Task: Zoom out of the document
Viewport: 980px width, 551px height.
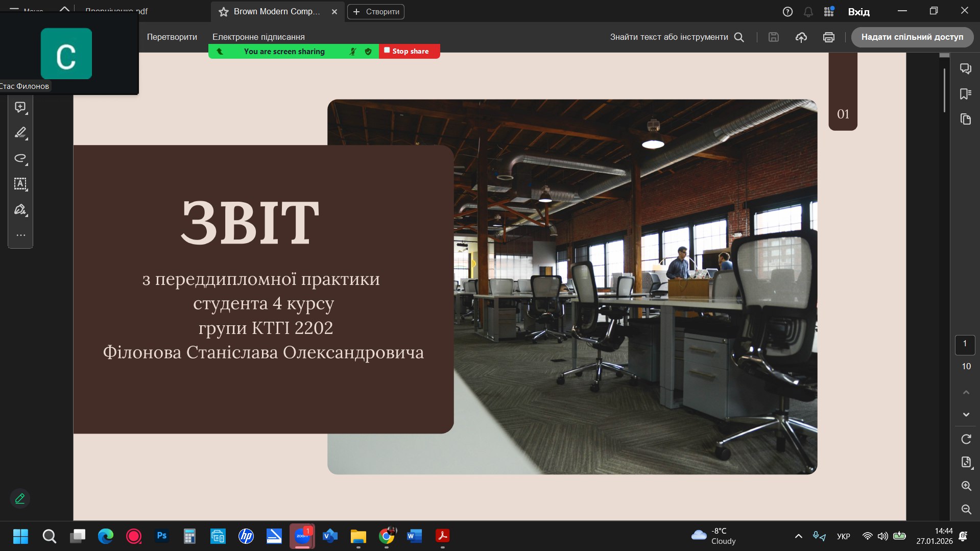Action: pyautogui.click(x=966, y=510)
